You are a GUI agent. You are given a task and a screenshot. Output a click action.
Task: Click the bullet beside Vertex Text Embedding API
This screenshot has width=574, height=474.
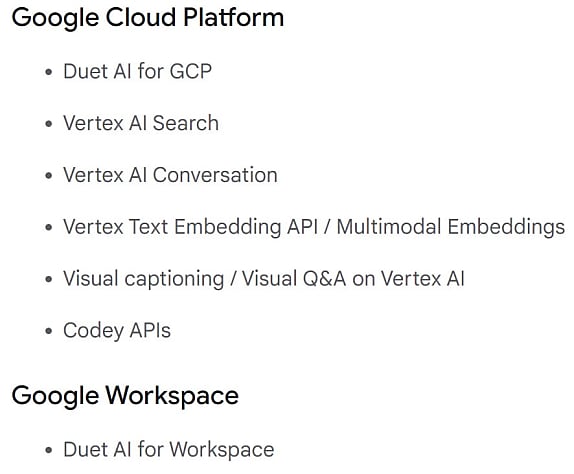tap(48, 228)
